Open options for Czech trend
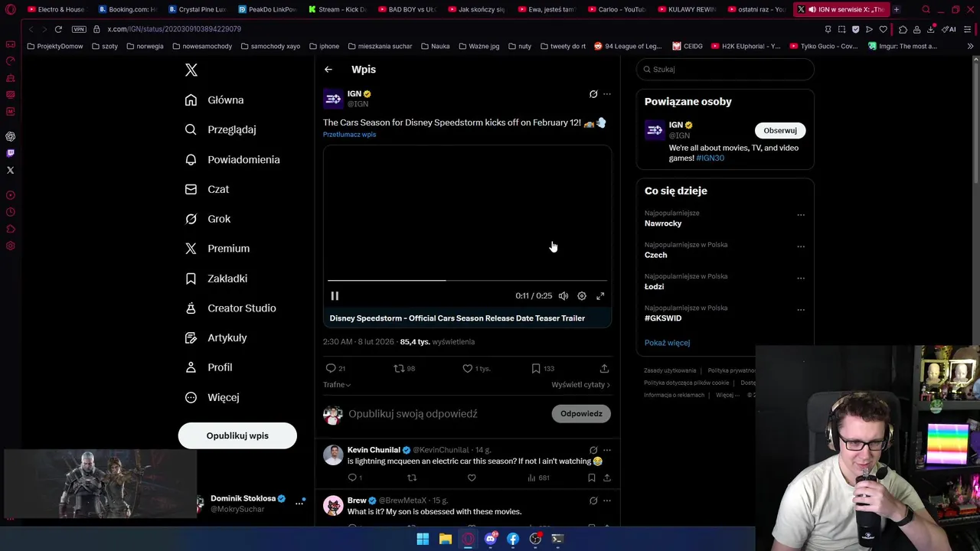 tap(801, 246)
